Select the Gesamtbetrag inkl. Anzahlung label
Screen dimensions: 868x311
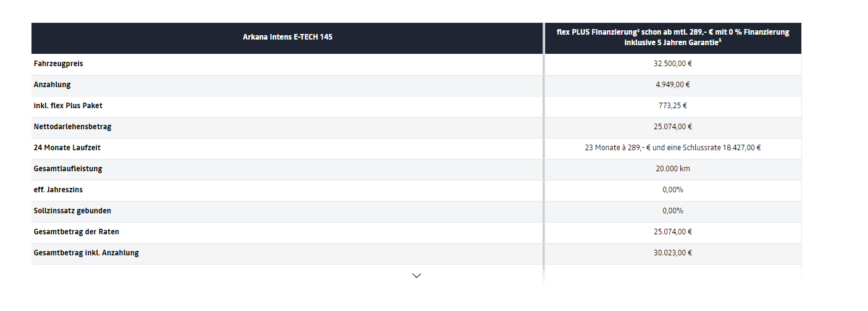(x=86, y=253)
